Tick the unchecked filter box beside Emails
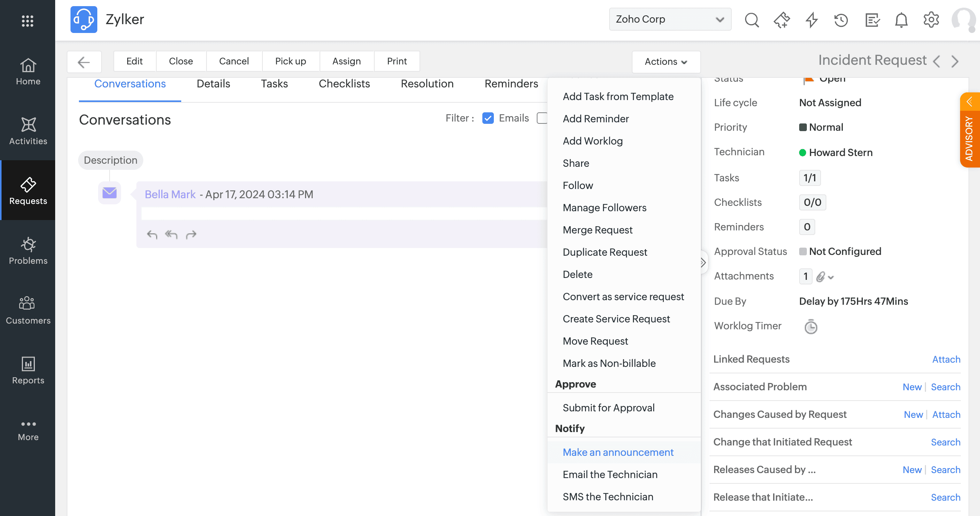Viewport: 980px width, 516px height. (542, 118)
